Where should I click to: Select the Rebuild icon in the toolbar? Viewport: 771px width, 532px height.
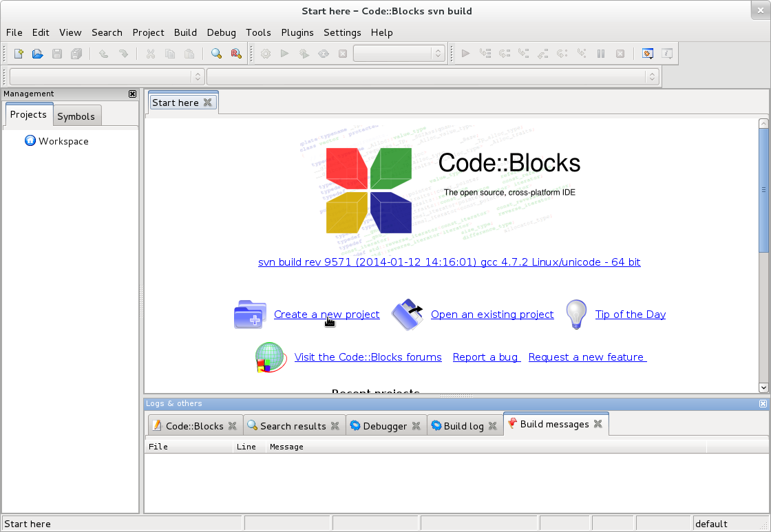[x=323, y=53]
